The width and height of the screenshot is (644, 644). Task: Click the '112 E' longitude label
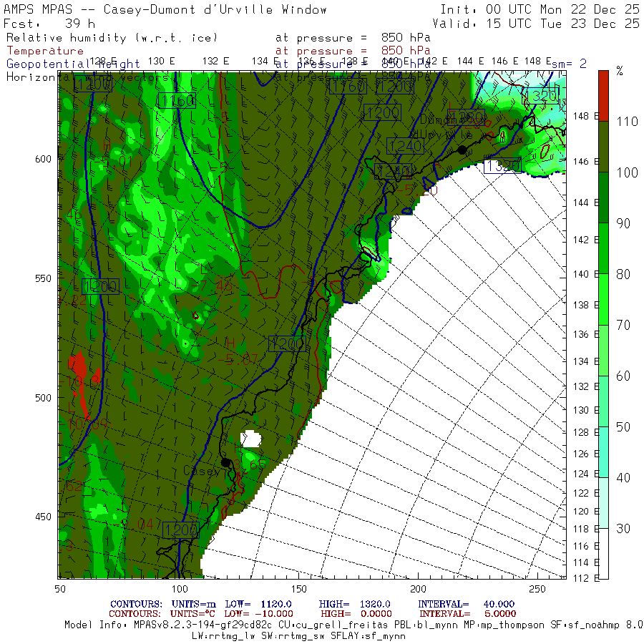585,578
